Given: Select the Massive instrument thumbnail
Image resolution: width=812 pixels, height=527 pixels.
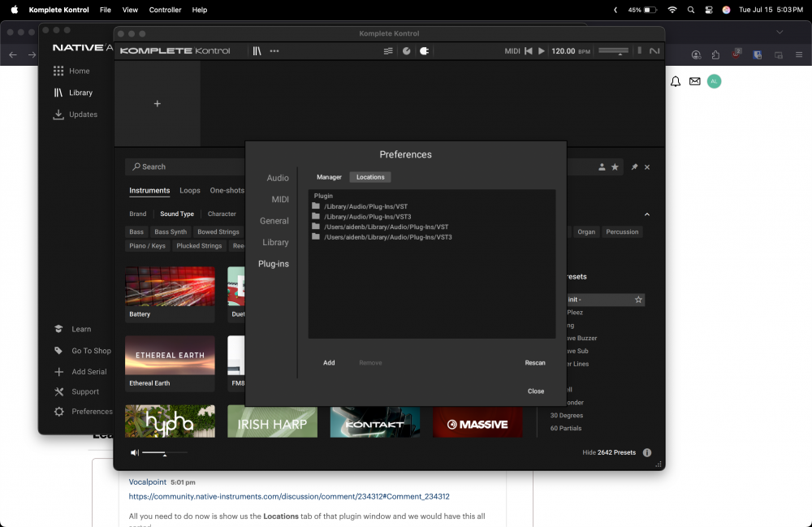Looking at the screenshot, I should point(477,421).
